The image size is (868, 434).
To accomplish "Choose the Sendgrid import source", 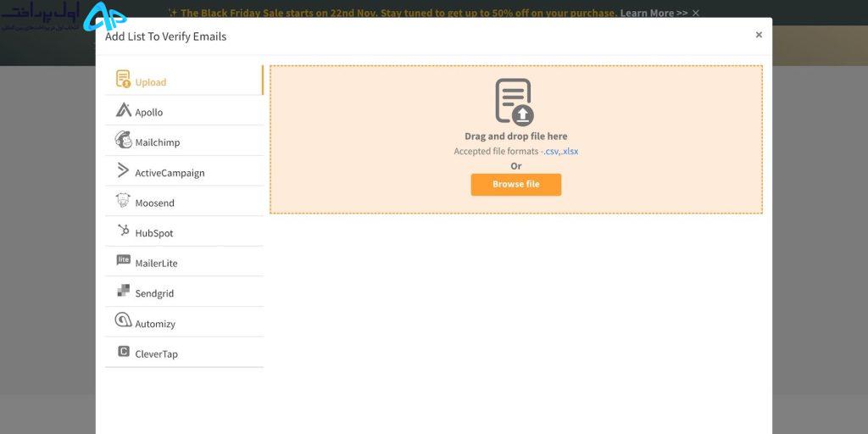I will (x=184, y=292).
